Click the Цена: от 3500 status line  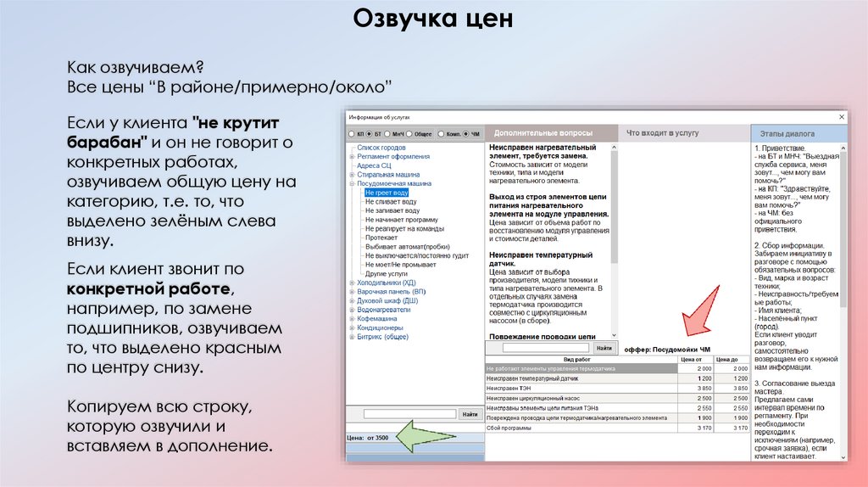coord(415,438)
